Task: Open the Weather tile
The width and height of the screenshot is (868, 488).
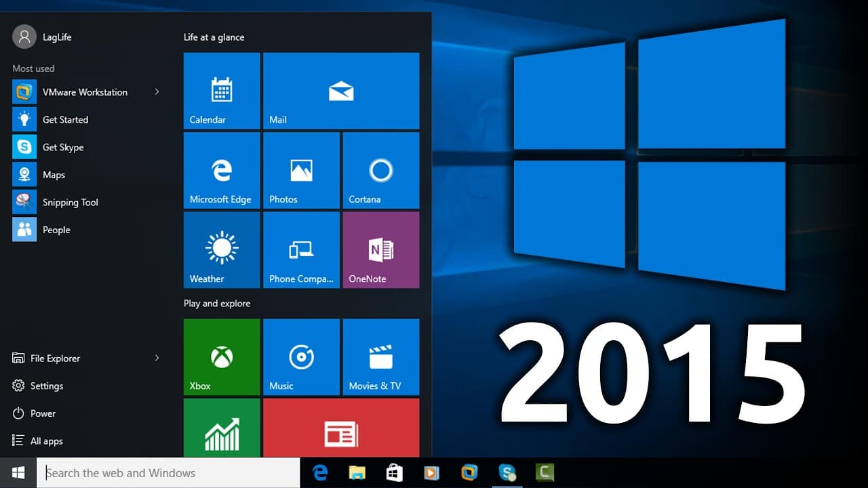Action: tap(222, 250)
